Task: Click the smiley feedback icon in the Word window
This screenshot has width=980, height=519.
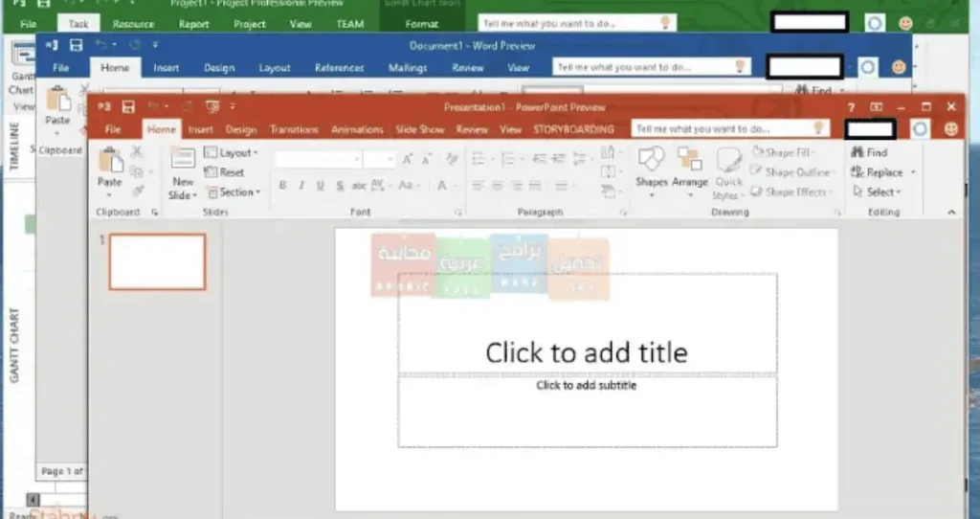Action: (x=899, y=67)
